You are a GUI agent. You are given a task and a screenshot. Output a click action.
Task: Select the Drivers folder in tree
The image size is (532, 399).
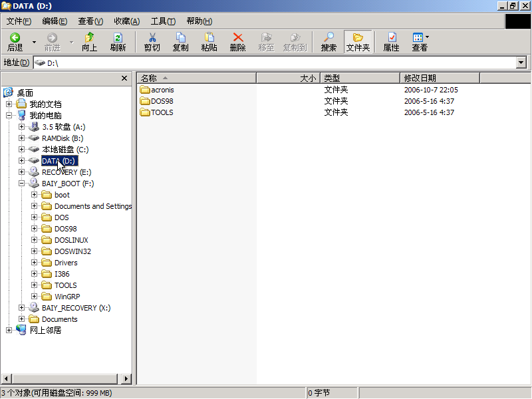(66, 263)
